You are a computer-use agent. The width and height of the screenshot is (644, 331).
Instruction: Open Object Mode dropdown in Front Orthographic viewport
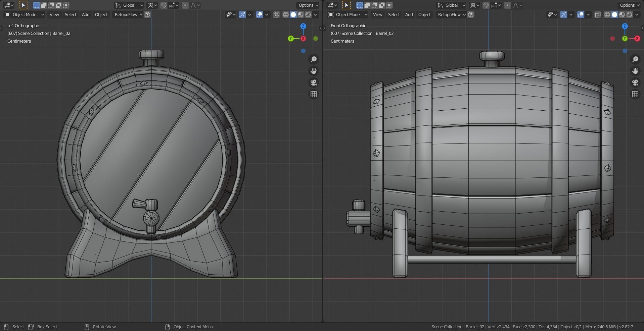[348, 14]
